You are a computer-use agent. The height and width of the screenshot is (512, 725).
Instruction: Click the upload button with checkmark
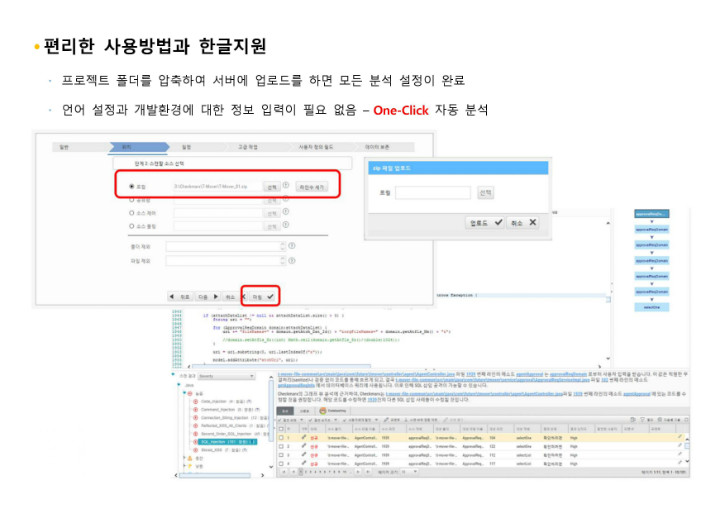pyautogui.click(x=485, y=222)
